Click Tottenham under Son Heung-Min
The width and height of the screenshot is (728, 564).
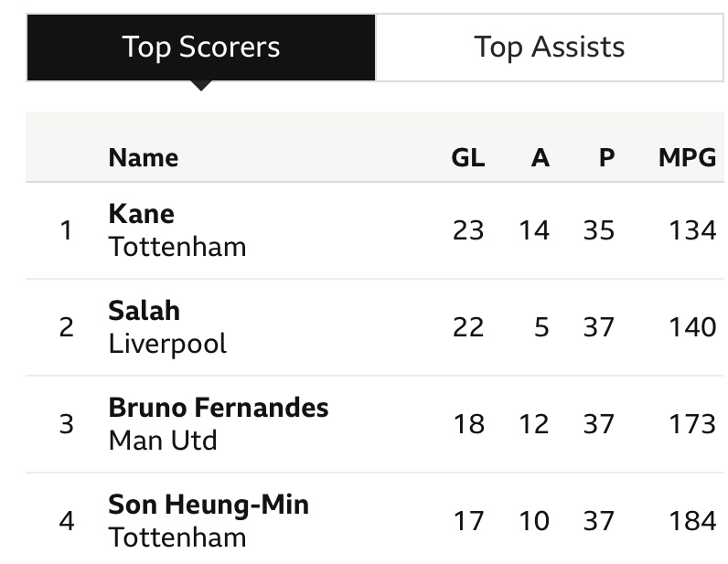pyautogui.click(x=177, y=537)
